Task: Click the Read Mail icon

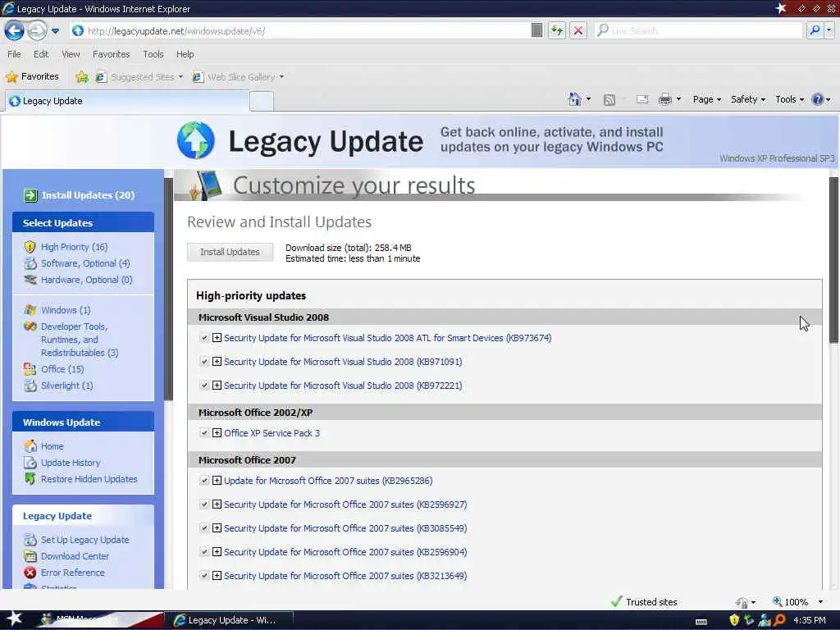Action: click(642, 99)
